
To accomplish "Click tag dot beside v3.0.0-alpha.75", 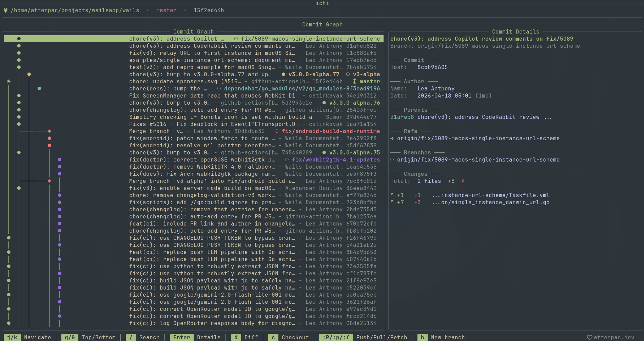I will [324, 152].
